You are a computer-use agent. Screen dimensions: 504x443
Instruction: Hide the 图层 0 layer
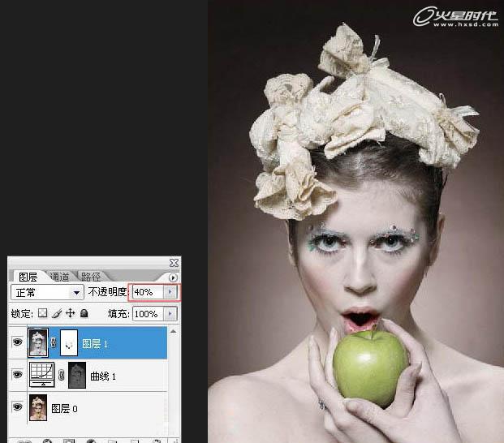tap(17, 406)
